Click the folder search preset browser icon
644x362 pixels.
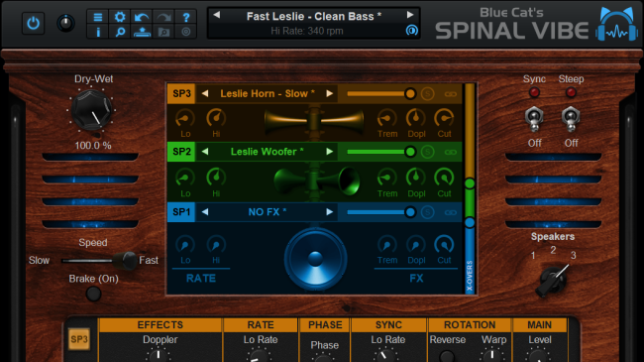tap(163, 32)
